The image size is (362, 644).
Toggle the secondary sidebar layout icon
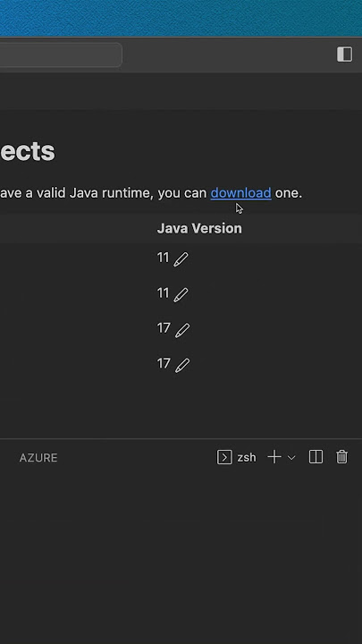[x=344, y=55]
